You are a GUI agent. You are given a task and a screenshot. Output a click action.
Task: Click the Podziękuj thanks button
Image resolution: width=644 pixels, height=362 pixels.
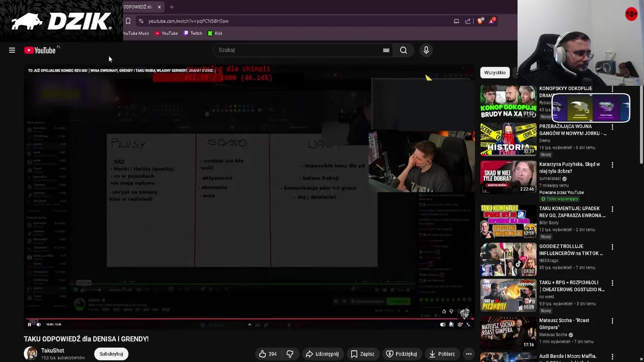[401, 354]
